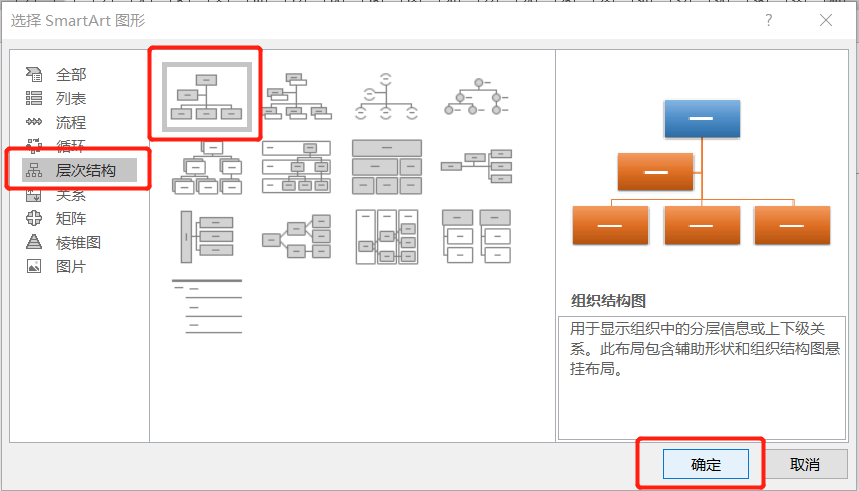Screen dimensions: 859x491
Task: Choose the 循环 (Cycle) category
Action: click(x=71, y=146)
